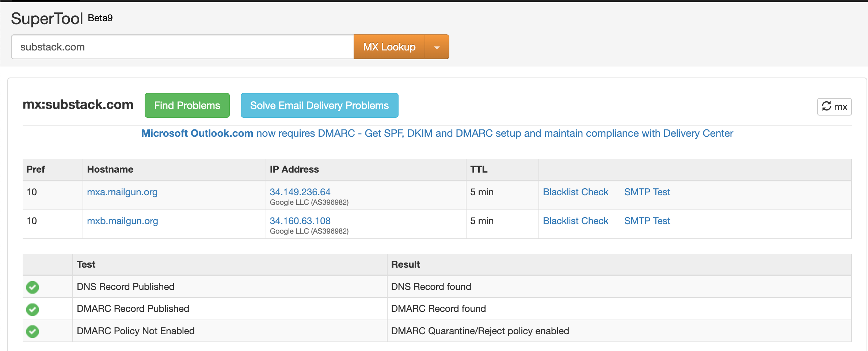Focus the domain input containing substack.com
868x351 pixels.
(x=182, y=47)
